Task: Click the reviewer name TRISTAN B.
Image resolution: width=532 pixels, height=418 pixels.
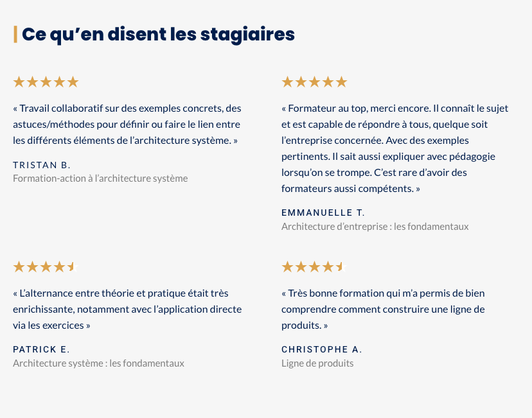Action: 42,165
